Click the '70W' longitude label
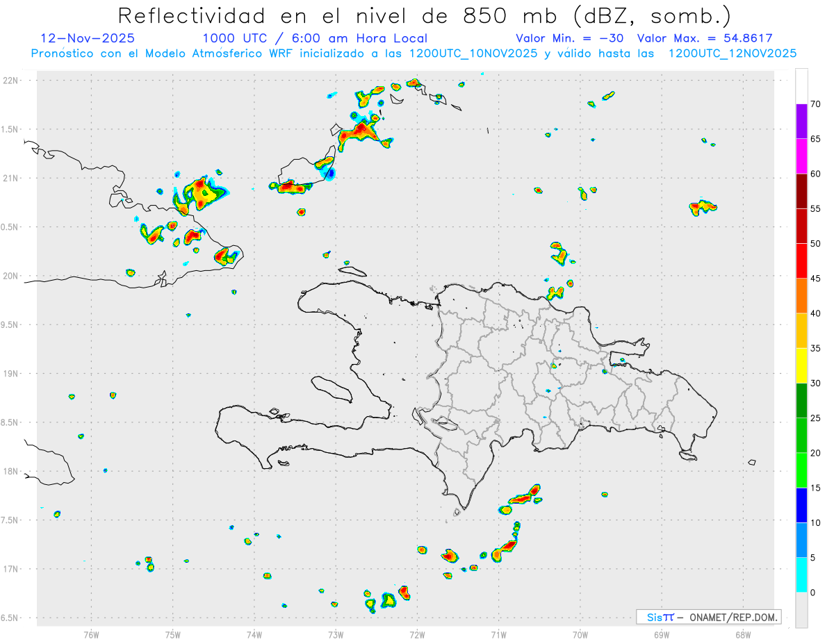834x644 pixels. pos(580,634)
